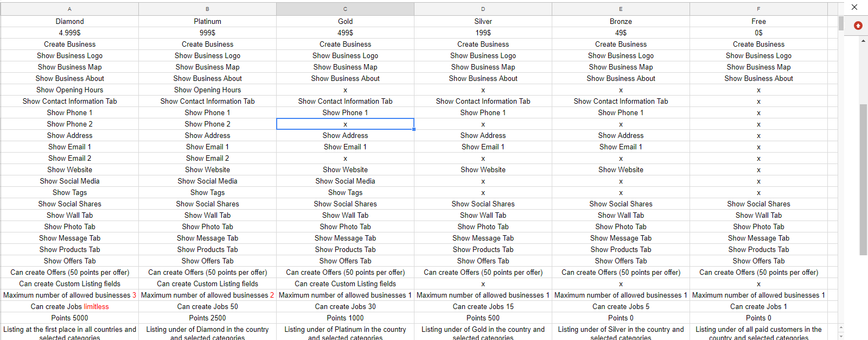The height and width of the screenshot is (340, 868).
Task: Click the red 'limitless' jobs cell
Action: click(x=69, y=306)
